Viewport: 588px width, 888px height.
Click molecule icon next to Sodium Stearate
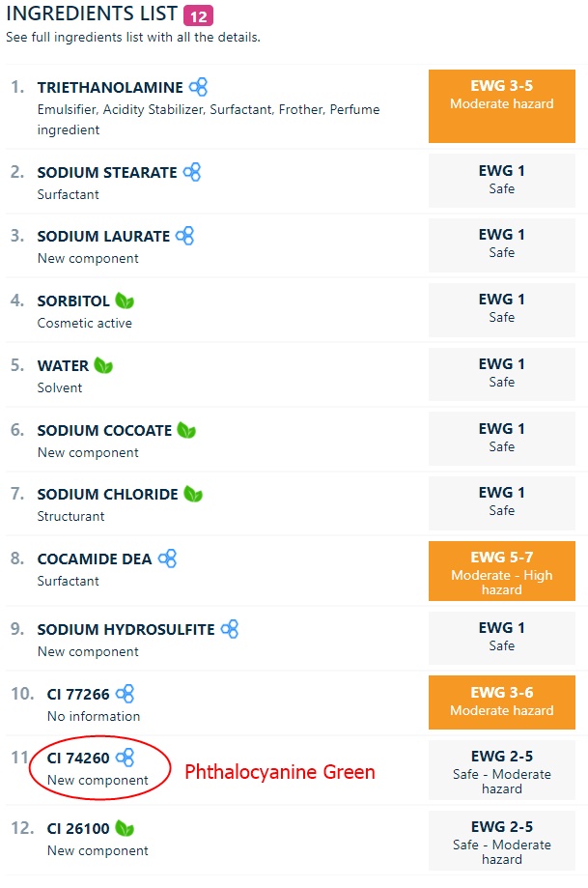click(x=192, y=172)
